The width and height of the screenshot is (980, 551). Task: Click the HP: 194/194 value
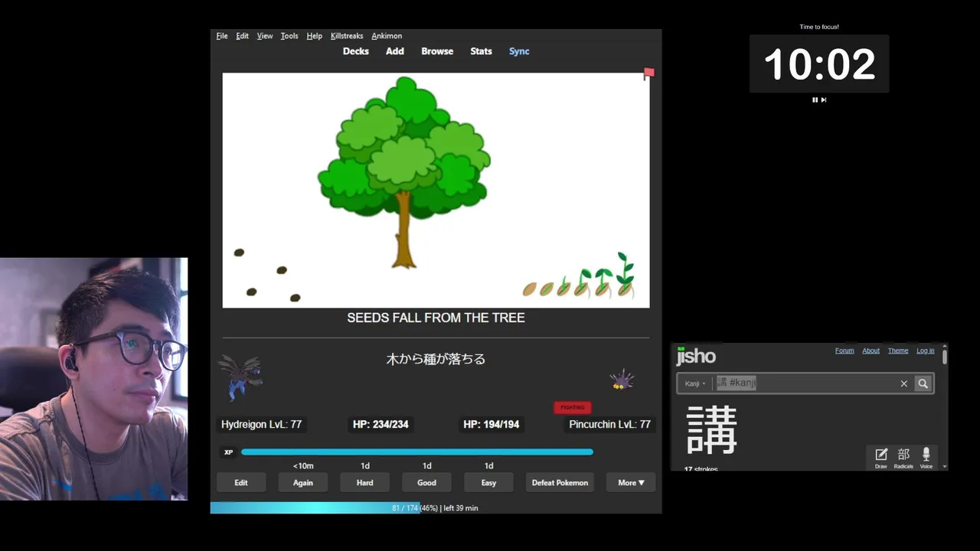pyautogui.click(x=492, y=424)
